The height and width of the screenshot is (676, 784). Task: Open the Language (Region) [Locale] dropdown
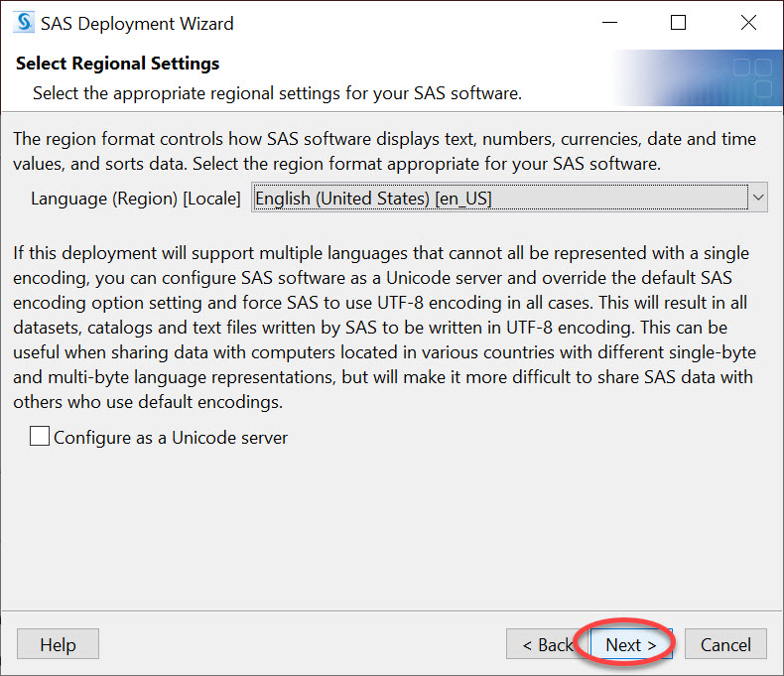click(509, 198)
